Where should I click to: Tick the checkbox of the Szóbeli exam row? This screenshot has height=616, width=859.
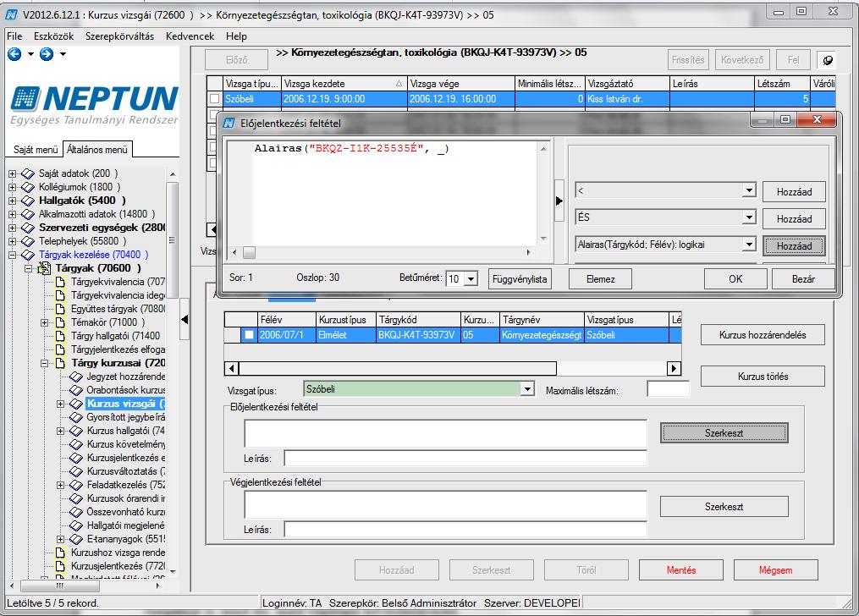click(214, 99)
